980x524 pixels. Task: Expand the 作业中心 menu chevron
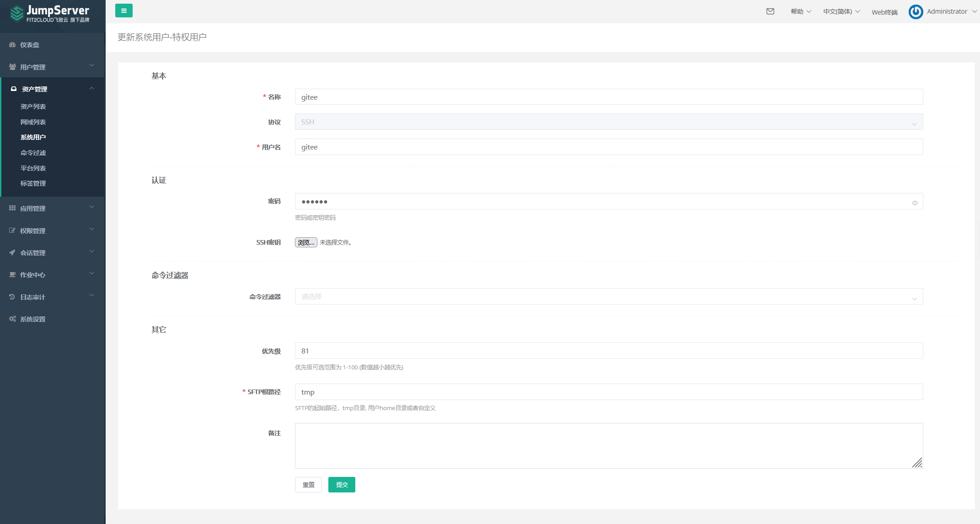[91, 273]
